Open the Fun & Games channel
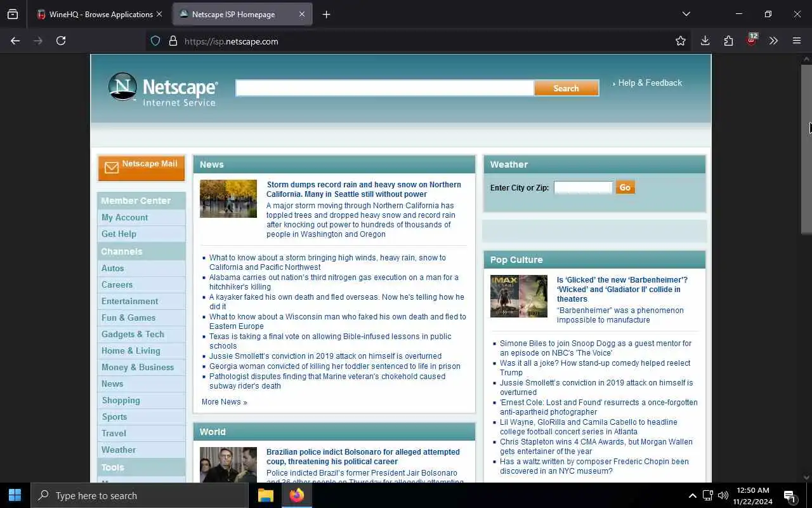 (x=128, y=317)
